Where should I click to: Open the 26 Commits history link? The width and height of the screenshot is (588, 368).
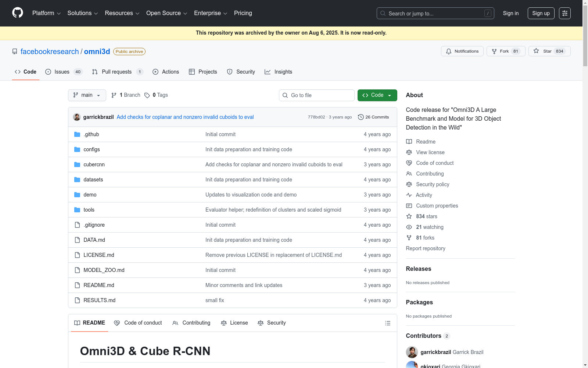coord(373,117)
